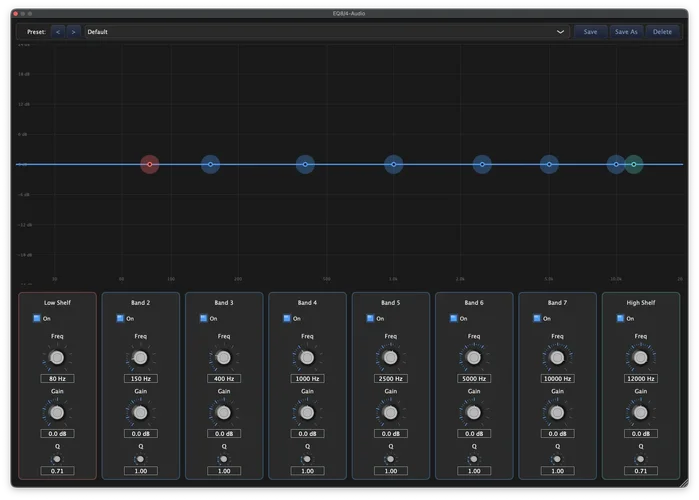Toggle the Band 2 On checkbox
699x500 pixels.
(x=120, y=318)
